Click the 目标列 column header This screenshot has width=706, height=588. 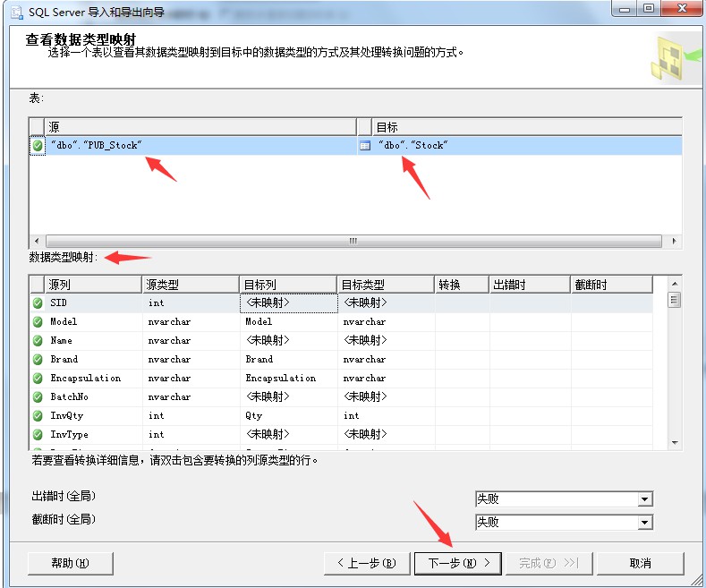[288, 285]
